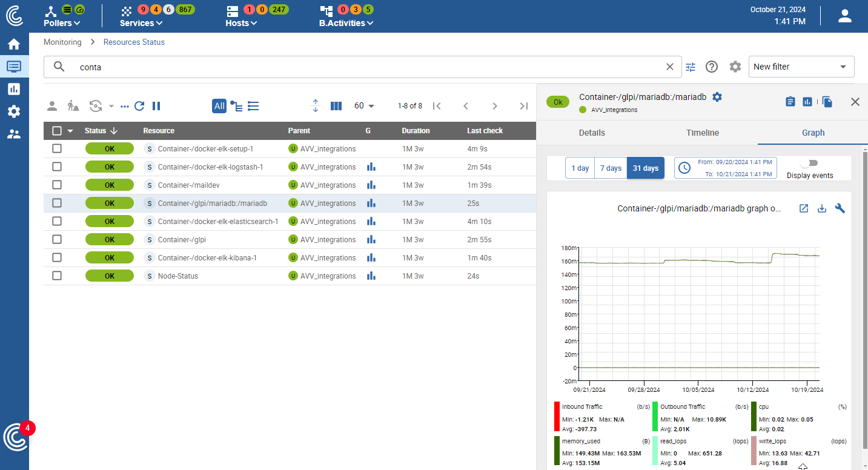Click the Monitoring breadcrumb link
Screen dimensions: 868x470
62,42
